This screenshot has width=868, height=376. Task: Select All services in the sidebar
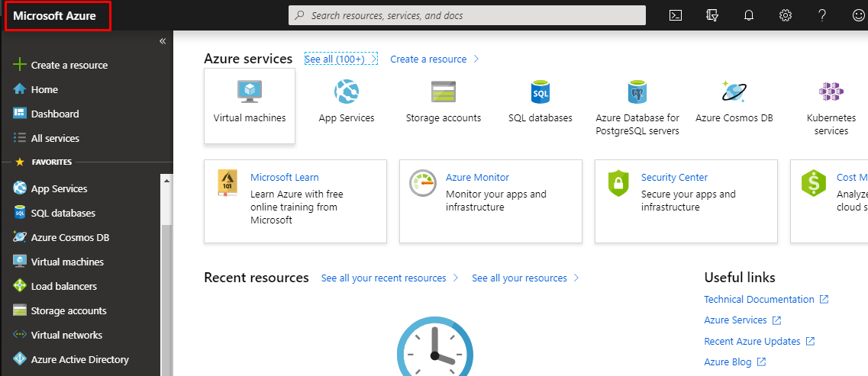pyautogui.click(x=54, y=138)
